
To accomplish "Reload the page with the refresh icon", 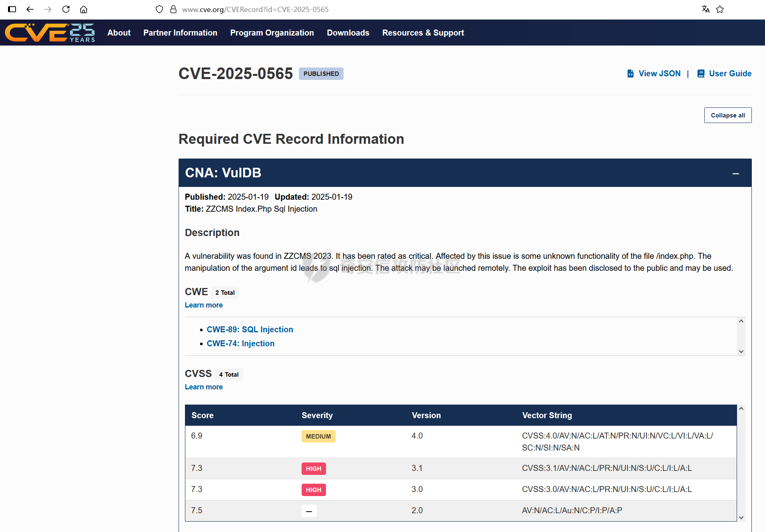I will (x=66, y=9).
